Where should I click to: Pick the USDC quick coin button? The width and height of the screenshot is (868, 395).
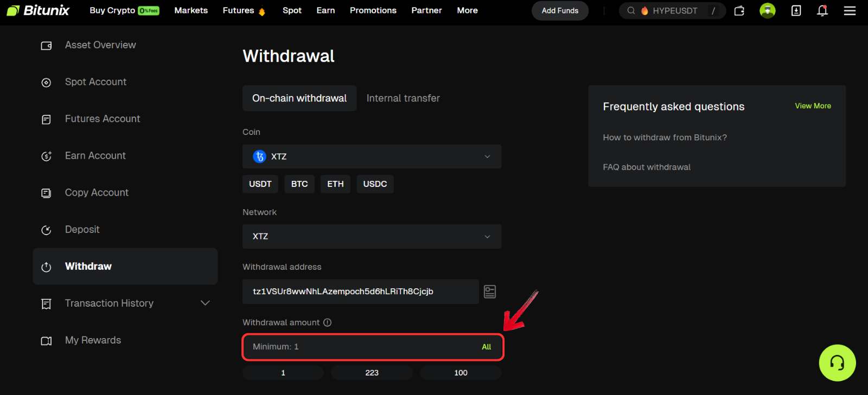pos(375,184)
